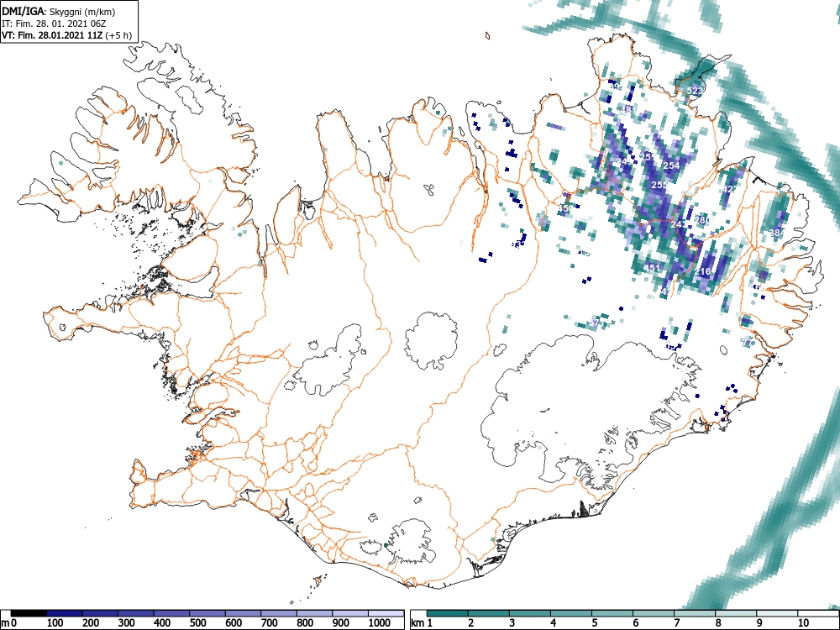Click the darkest teal 1–2 km swatch

tap(448, 613)
